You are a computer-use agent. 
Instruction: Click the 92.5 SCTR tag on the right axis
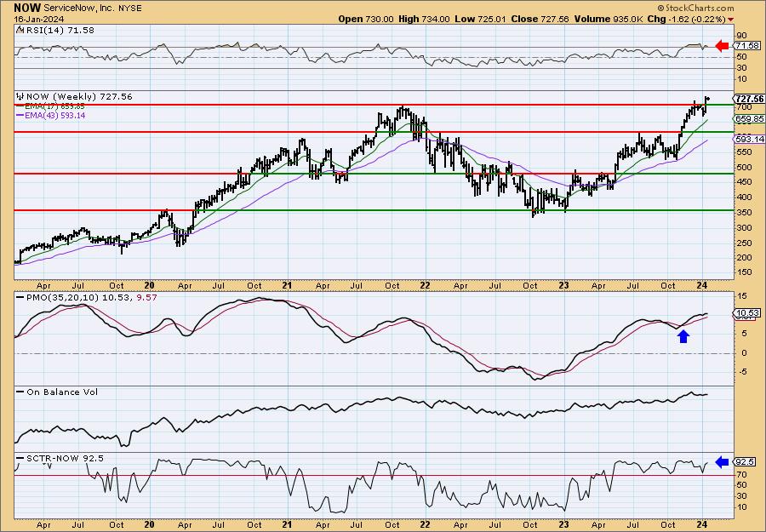746,461
